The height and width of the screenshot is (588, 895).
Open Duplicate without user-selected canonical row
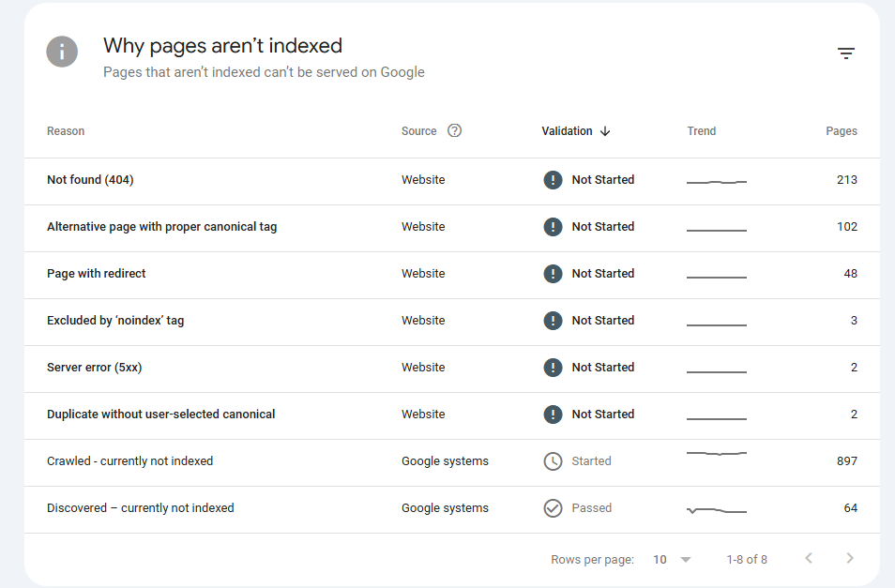160,415
